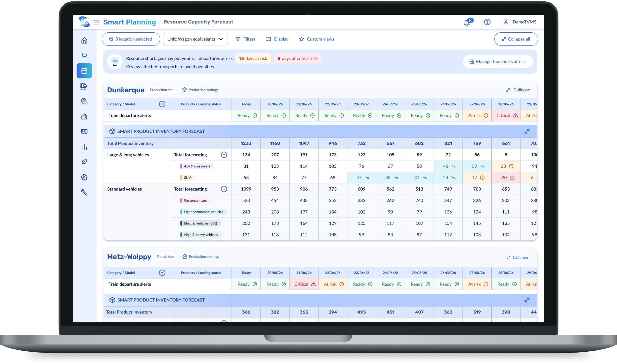Open Filters
The height and width of the screenshot is (364, 617).
(245, 39)
